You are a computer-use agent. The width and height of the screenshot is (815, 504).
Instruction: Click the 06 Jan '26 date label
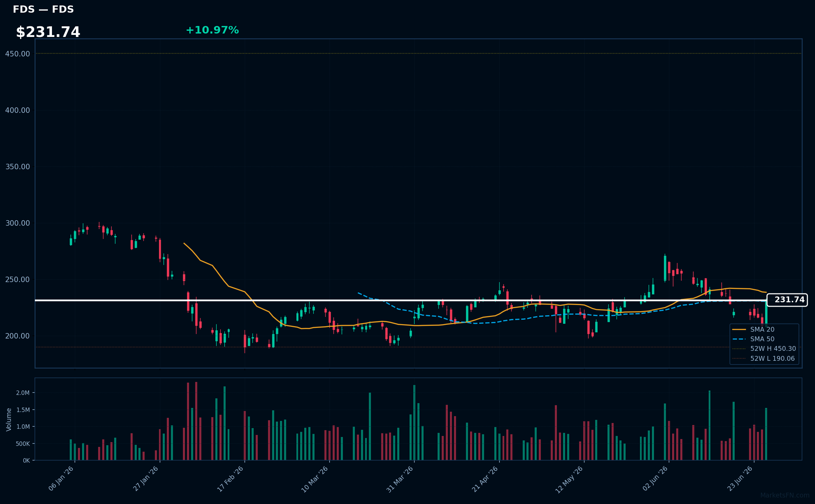[x=61, y=479]
